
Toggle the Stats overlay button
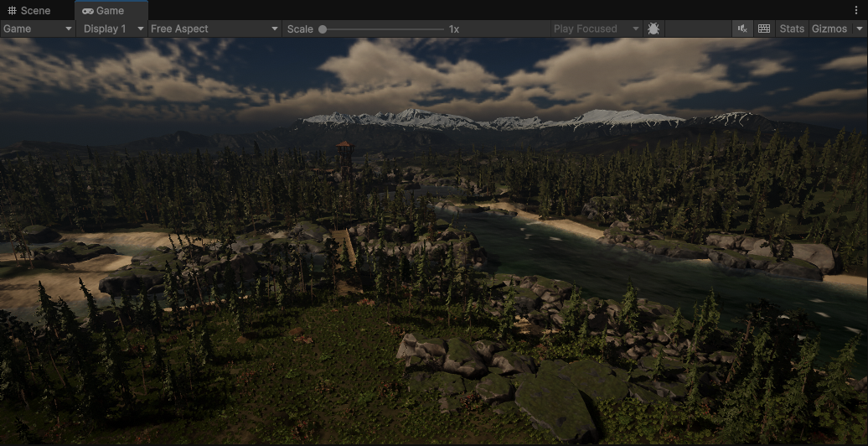(x=791, y=29)
